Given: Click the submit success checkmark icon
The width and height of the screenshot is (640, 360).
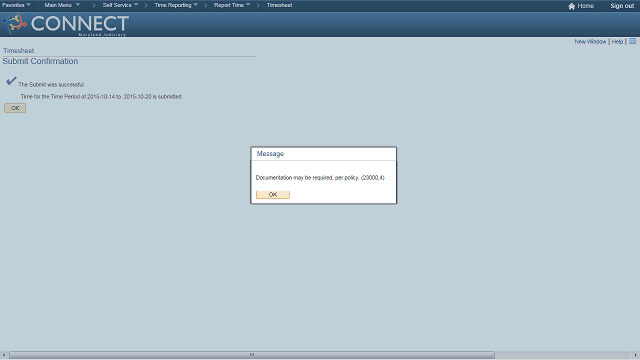Looking at the screenshot, I should tap(11, 81).
